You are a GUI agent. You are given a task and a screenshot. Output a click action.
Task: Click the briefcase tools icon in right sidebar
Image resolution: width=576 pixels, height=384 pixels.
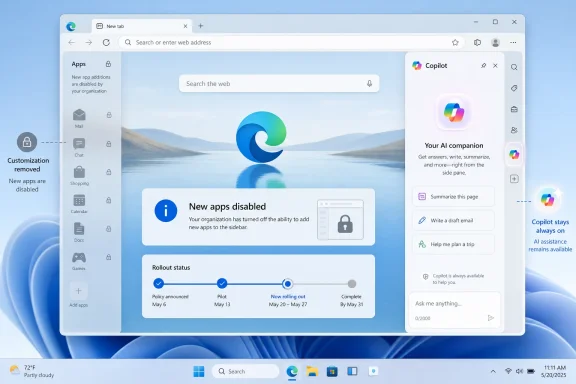pyautogui.click(x=514, y=109)
